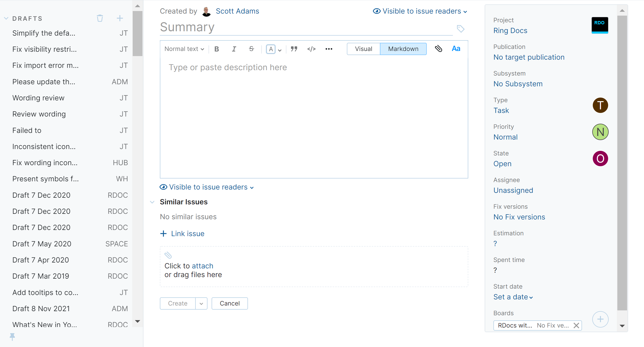Open the Normal text style dropdown

(184, 49)
